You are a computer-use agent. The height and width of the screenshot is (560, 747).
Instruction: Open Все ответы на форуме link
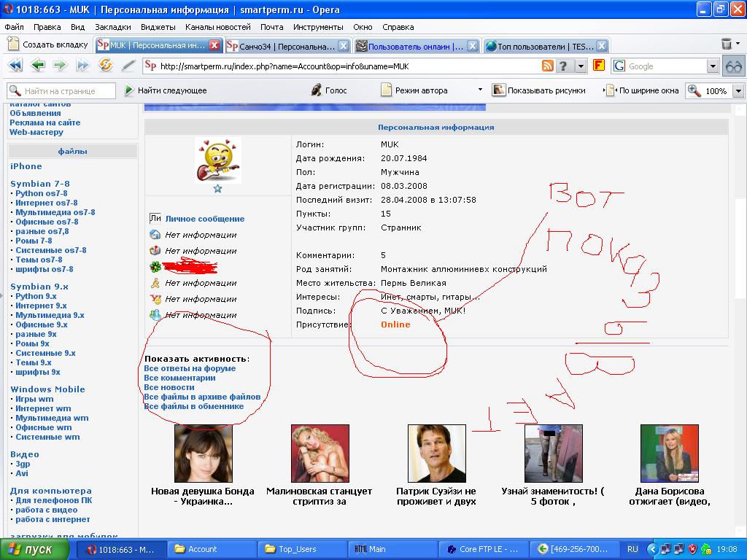pos(190,369)
